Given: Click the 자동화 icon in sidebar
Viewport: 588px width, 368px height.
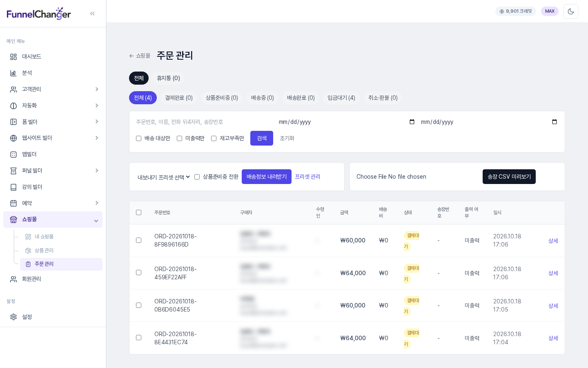Looking at the screenshot, I should (13, 106).
